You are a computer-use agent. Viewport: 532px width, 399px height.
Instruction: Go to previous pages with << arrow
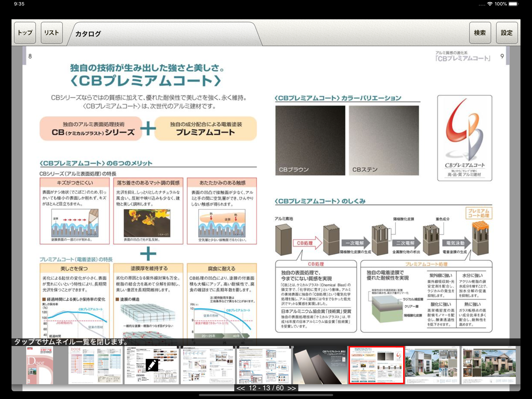[240, 388]
